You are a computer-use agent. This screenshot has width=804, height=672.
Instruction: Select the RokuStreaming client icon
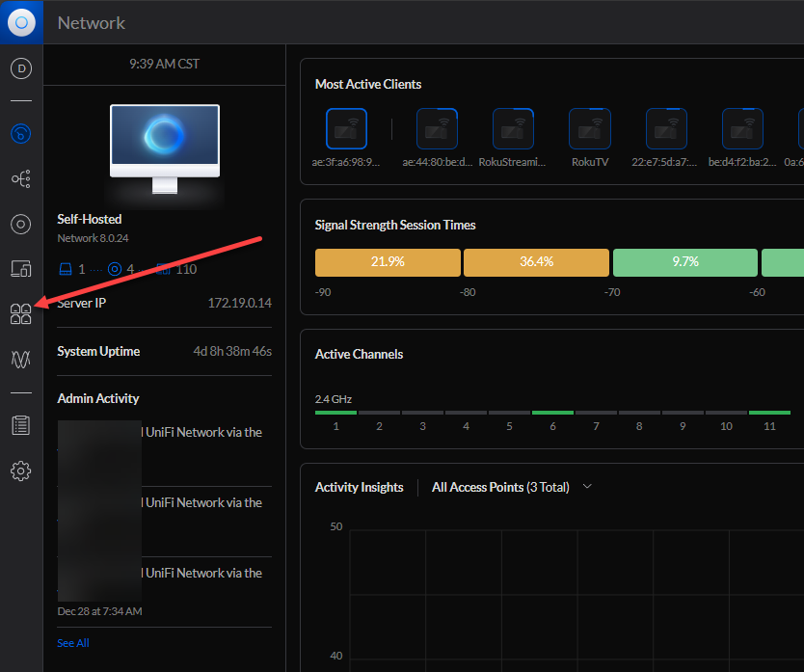pos(513,128)
